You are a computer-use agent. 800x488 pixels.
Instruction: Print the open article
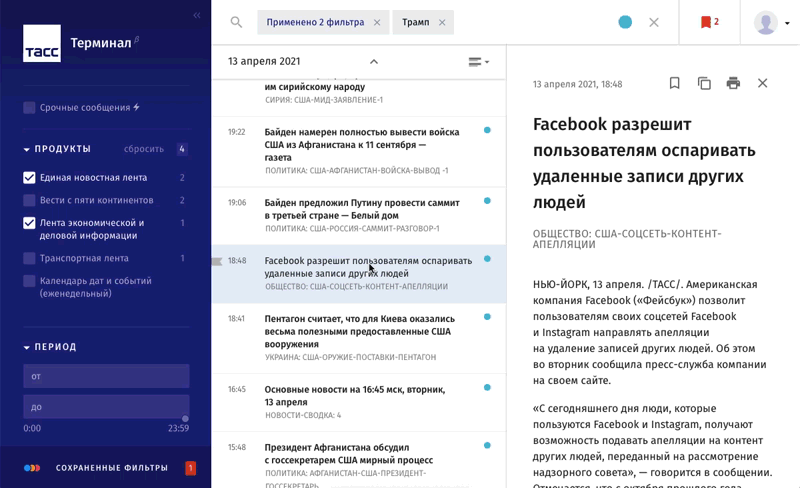[733, 83]
